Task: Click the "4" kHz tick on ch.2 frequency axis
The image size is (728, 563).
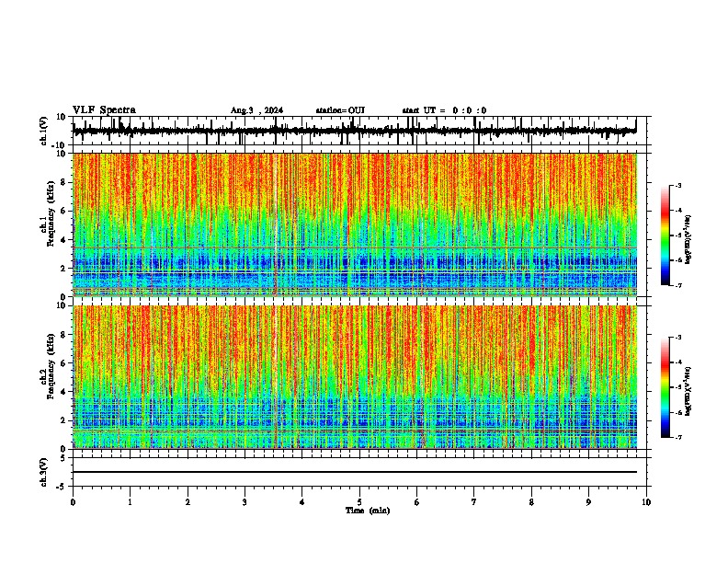Action: pyautogui.click(x=63, y=392)
